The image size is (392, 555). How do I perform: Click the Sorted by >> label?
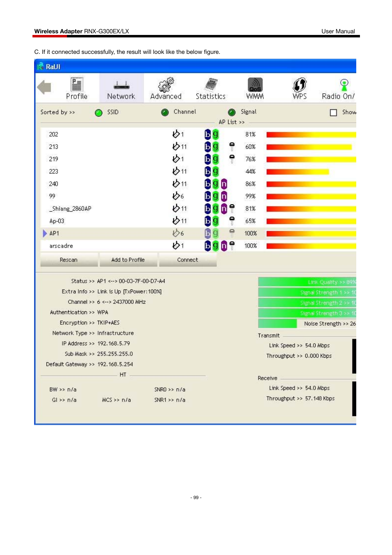click(x=58, y=112)
